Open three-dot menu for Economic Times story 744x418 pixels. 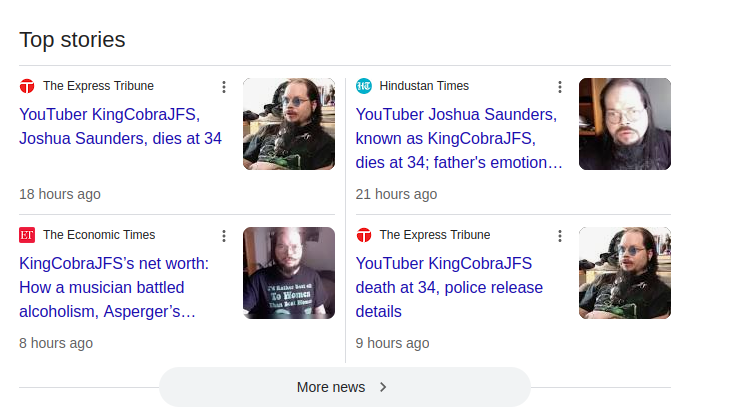click(224, 236)
